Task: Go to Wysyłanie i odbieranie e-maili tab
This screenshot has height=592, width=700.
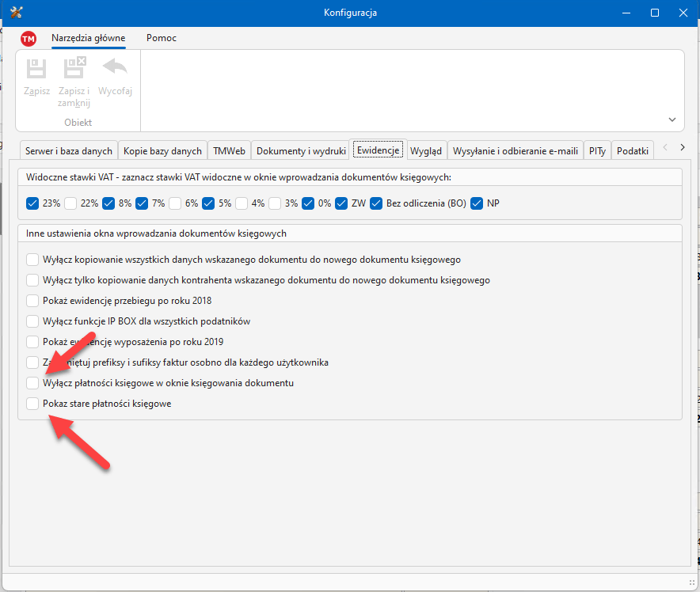Action: pyautogui.click(x=515, y=150)
